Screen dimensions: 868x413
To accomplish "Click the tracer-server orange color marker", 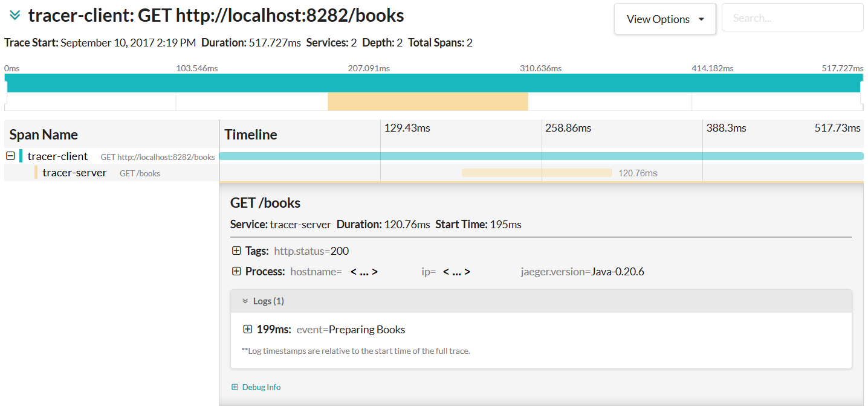I will [x=36, y=173].
